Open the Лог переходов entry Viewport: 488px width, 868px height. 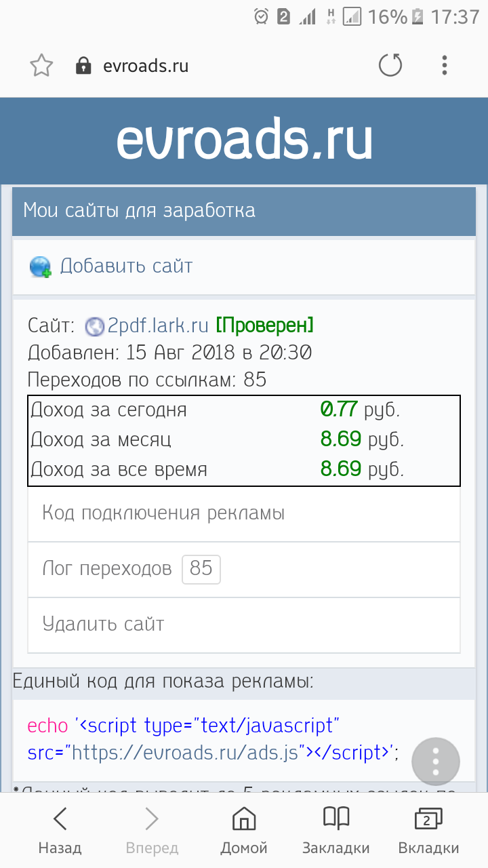107,568
